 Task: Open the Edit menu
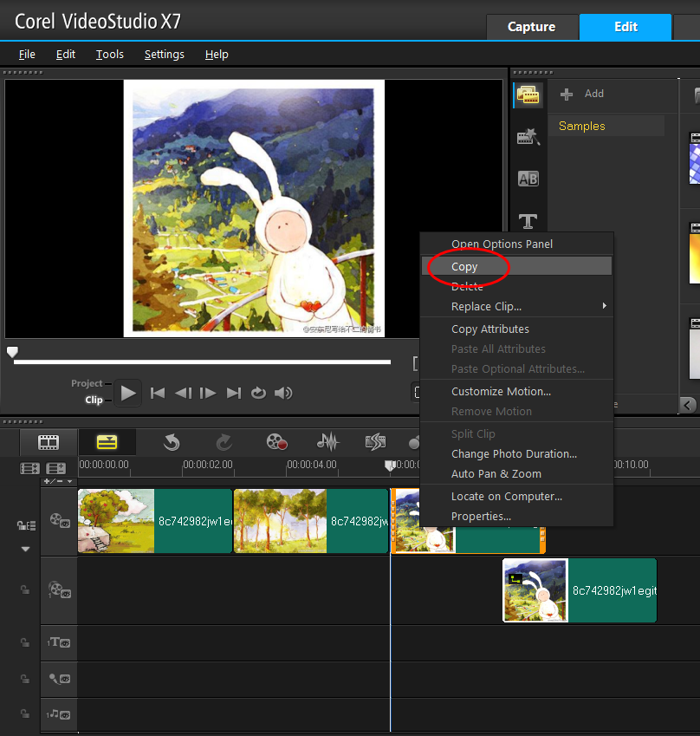tap(66, 55)
